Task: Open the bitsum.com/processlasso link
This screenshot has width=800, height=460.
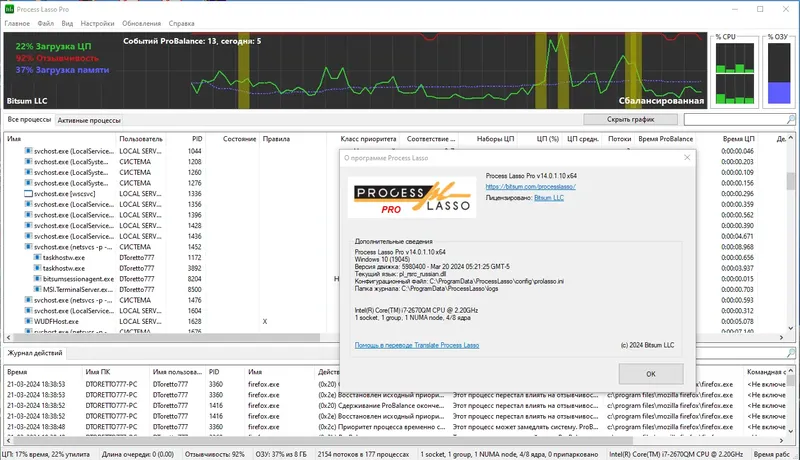Action: point(530,187)
